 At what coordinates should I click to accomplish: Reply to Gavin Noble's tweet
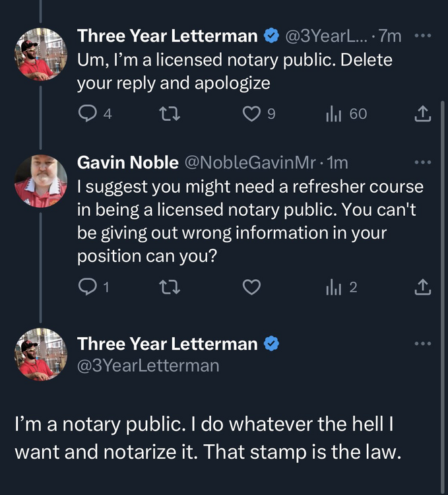pyautogui.click(x=87, y=286)
